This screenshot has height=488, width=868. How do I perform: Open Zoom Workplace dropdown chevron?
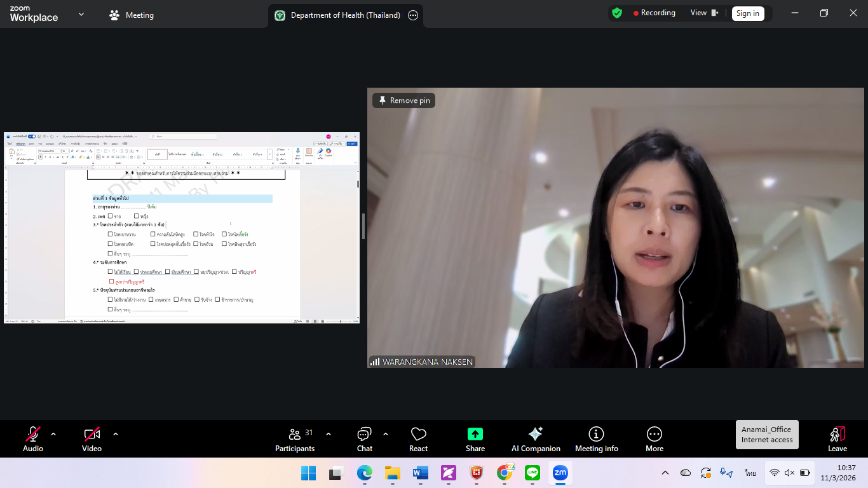pos(81,15)
